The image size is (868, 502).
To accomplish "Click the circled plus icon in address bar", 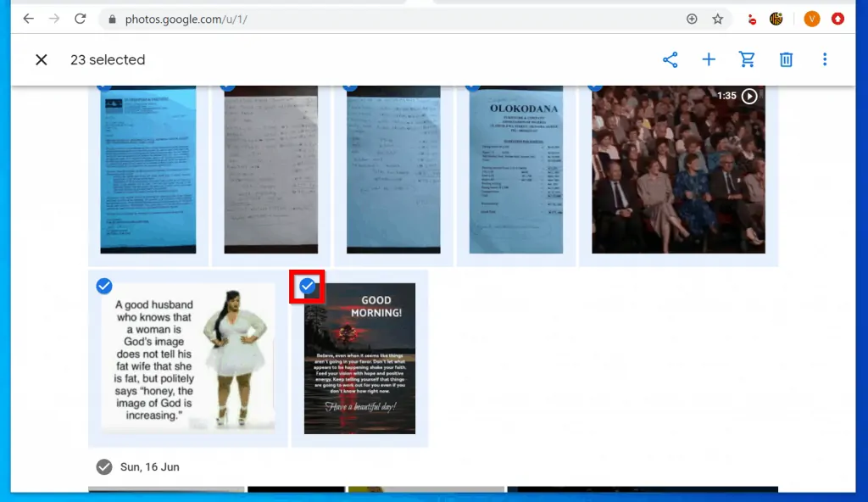I will 692,19.
